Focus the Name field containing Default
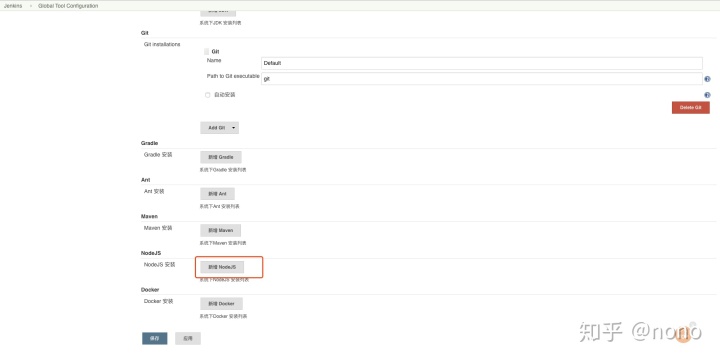The height and width of the screenshot is (361, 720). [482, 63]
